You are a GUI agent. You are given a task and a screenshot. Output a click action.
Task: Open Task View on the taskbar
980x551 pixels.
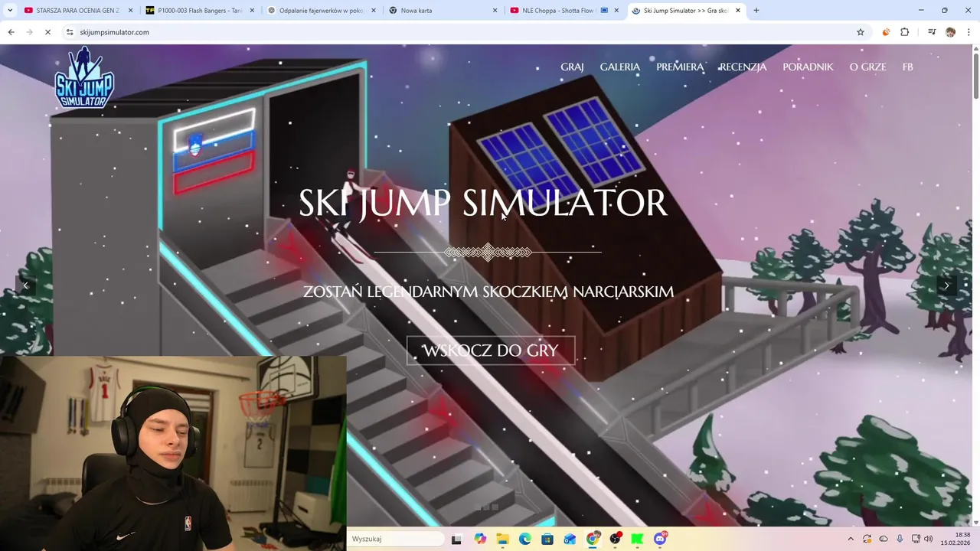coord(456,539)
